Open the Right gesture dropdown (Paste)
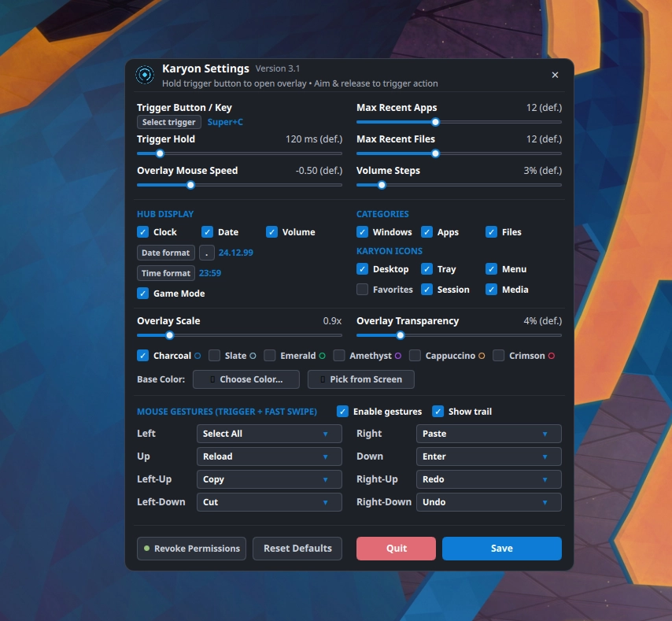 489,434
